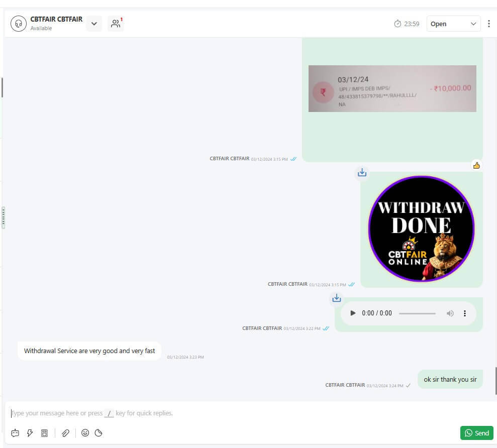
Task: Mute the audio message volume
Action: pyautogui.click(x=450, y=313)
